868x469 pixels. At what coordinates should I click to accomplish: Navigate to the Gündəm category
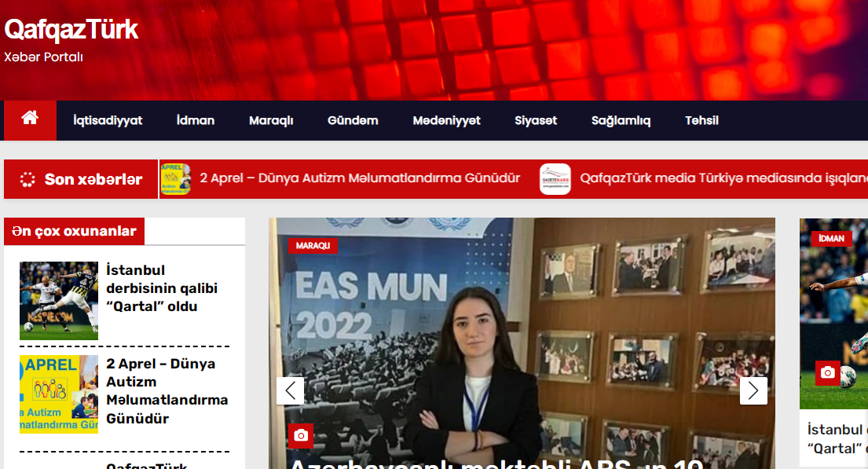click(353, 120)
